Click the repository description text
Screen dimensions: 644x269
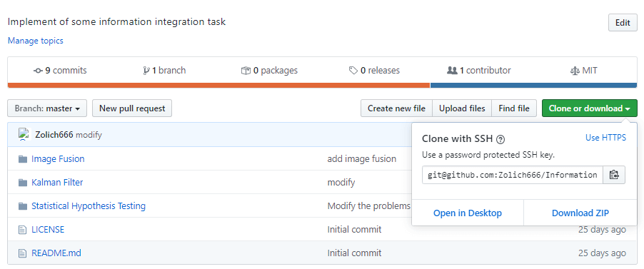click(116, 22)
